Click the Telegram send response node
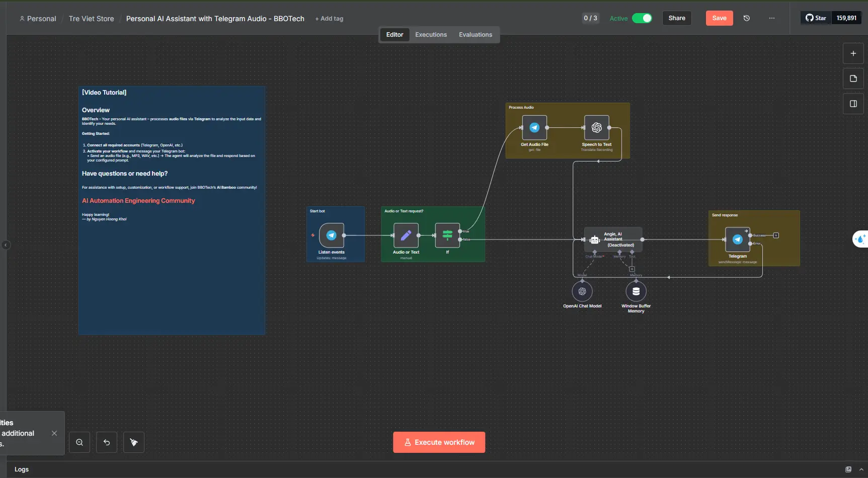 (737, 240)
